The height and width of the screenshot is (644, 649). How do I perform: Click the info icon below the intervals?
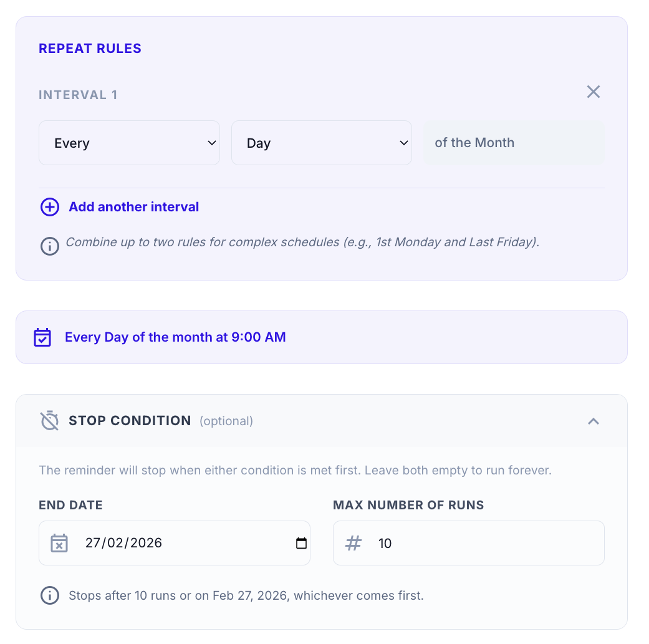[x=50, y=246]
